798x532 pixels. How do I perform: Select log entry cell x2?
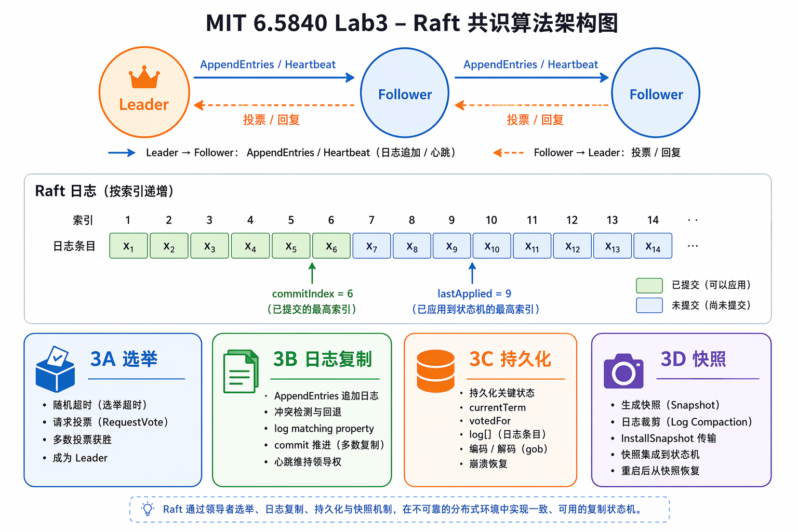coord(169,246)
